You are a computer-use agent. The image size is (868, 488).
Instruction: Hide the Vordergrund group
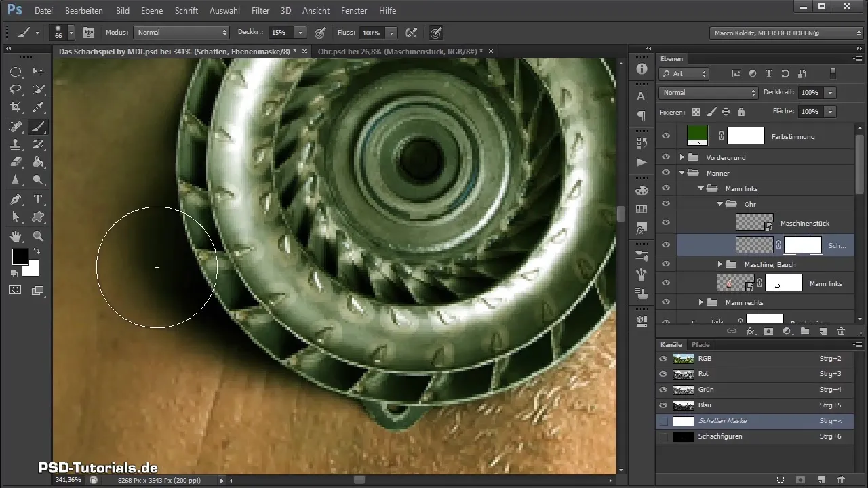(x=666, y=157)
